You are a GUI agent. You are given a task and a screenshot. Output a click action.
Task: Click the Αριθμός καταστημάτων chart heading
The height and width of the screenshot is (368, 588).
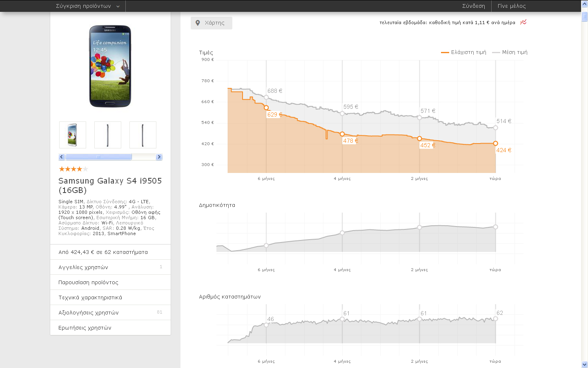(x=230, y=297)
